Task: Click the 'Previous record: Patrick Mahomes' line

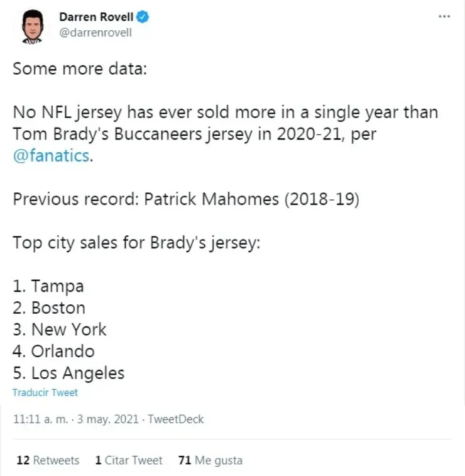Action: pos(185,199)
